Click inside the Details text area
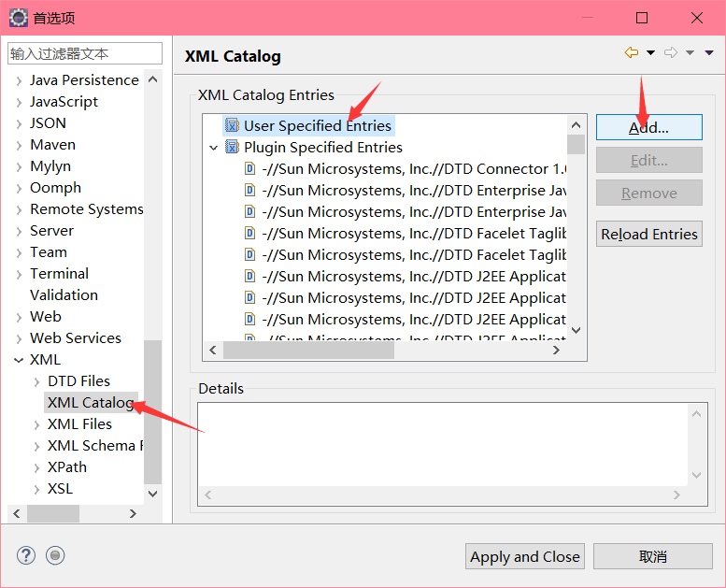Screen dimensions: 726x588 [x=442, y=444]
